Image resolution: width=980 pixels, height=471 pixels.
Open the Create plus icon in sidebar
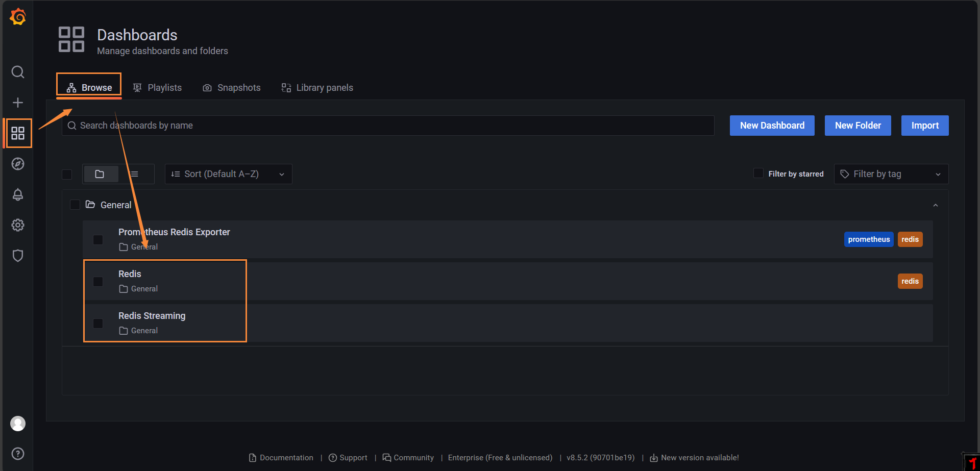[18, 103]
